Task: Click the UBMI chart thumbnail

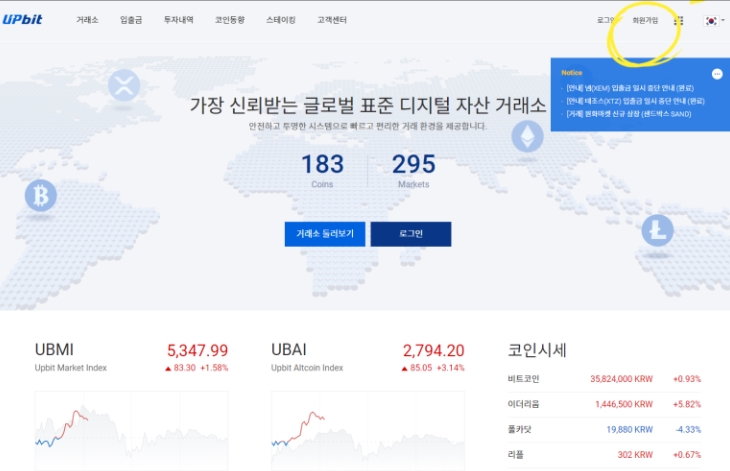Action: pos(131,431)
